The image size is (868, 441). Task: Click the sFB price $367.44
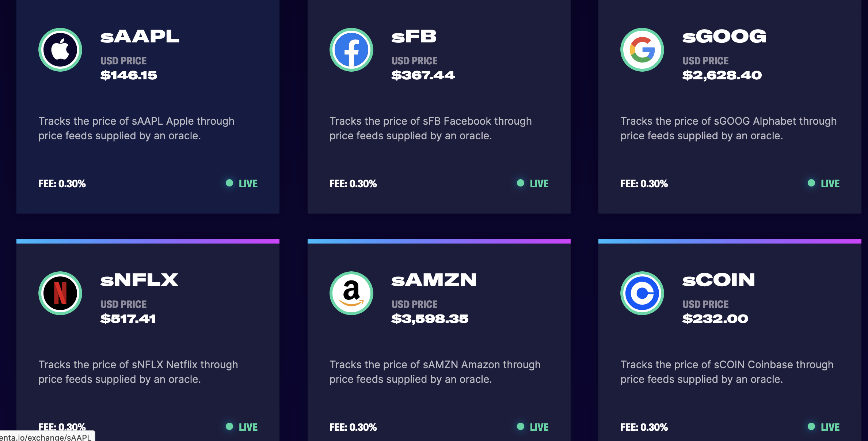point(423,75)
